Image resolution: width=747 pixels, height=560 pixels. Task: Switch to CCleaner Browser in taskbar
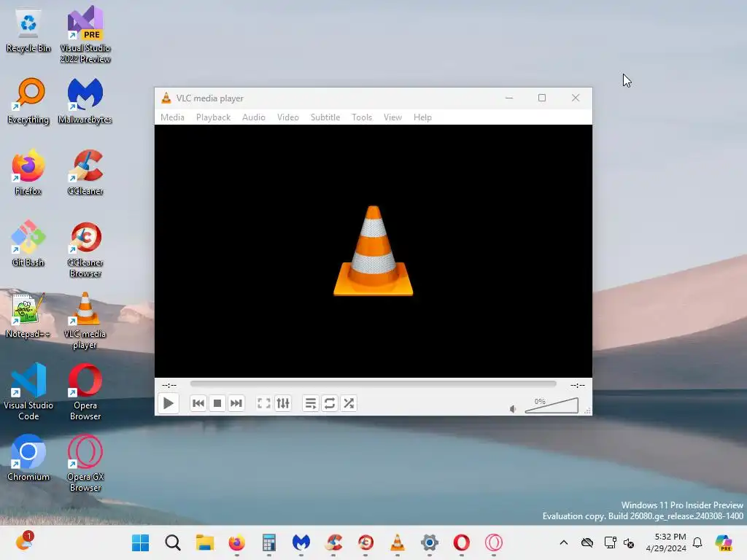pyautogui.click(x=365, y=542)
